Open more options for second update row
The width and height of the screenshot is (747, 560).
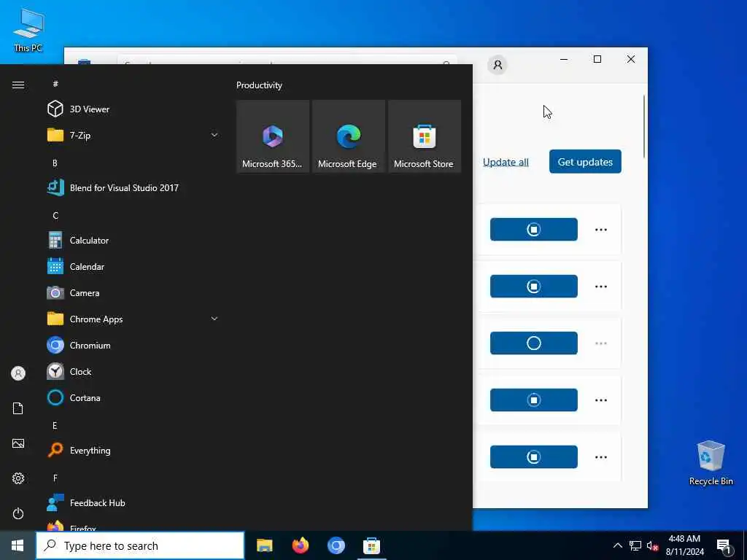coord(601,286)
